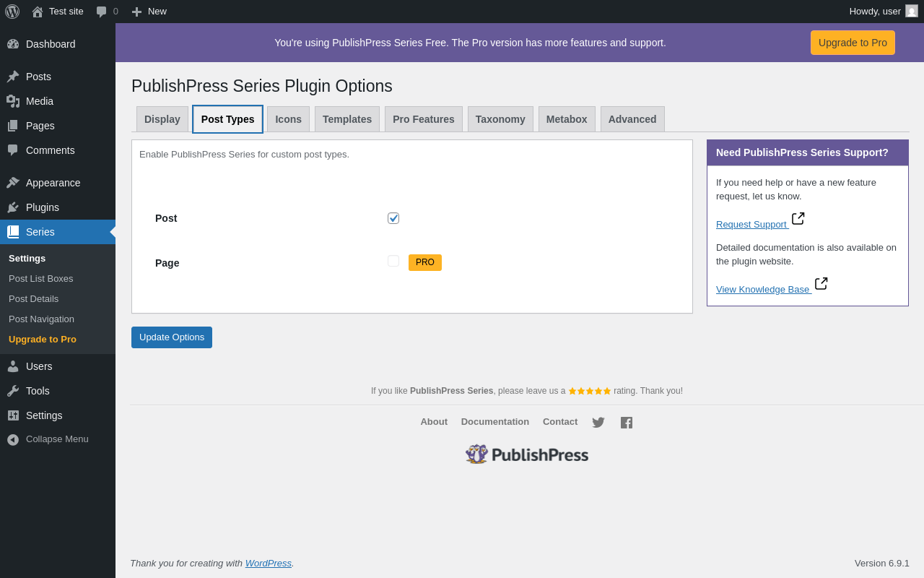The height and width of the screenshot is (578, 924).
Task: Click the PRO badge next to Page
Action: (x=425, y=262)
